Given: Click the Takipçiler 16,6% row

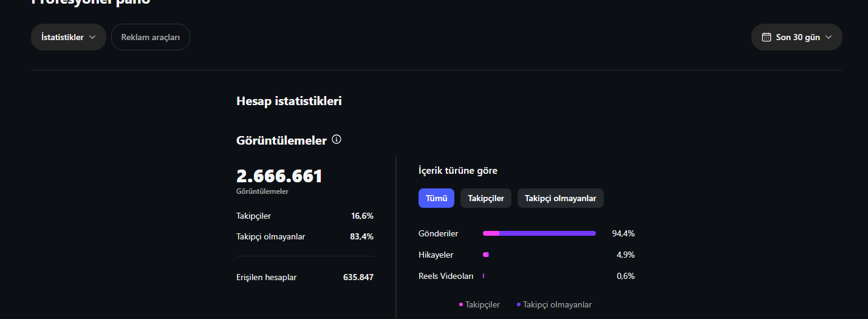Looking at the screenshot, I should coord(305,216).
